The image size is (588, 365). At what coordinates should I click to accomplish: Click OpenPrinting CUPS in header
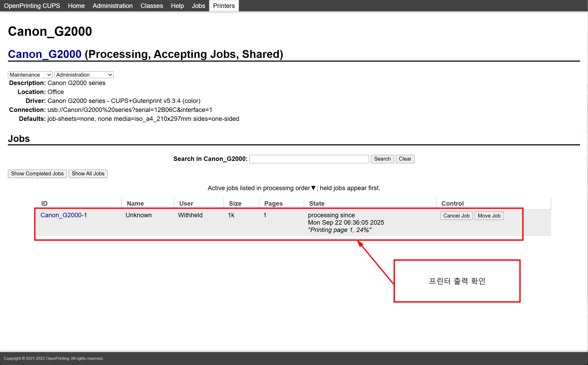pyautogui.click(x=32, y=6)
